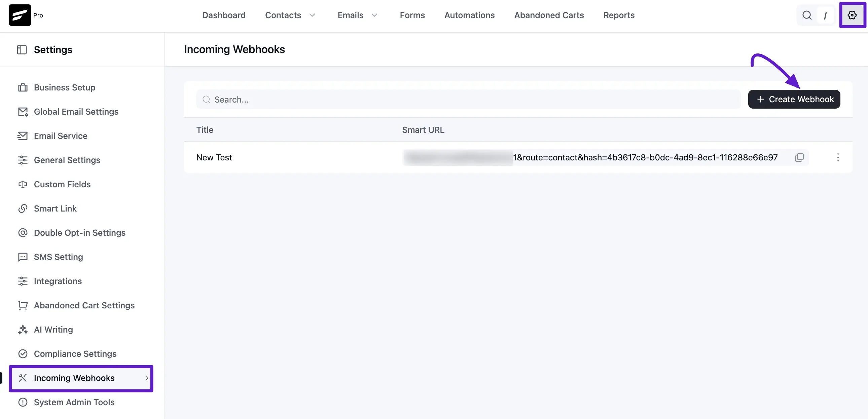Viewport: 868px width, 419px height.
Task: Click the webhook Search input field
Action: 468,99
